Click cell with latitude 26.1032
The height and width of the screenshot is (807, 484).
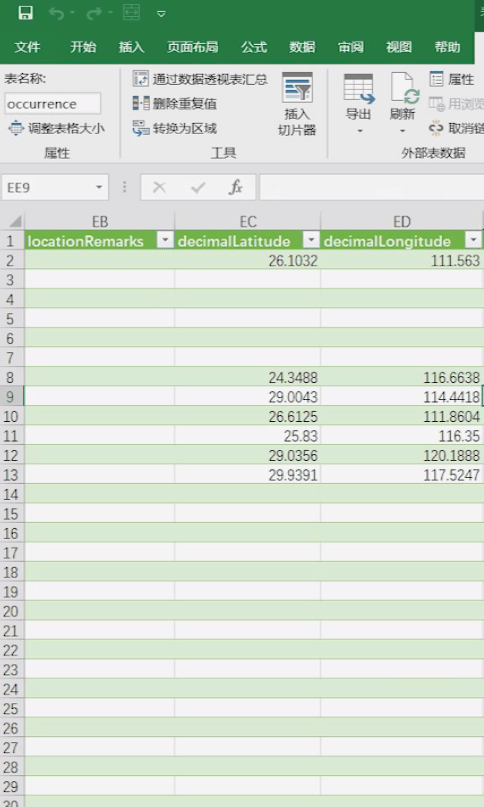click(x=248, y=260)
